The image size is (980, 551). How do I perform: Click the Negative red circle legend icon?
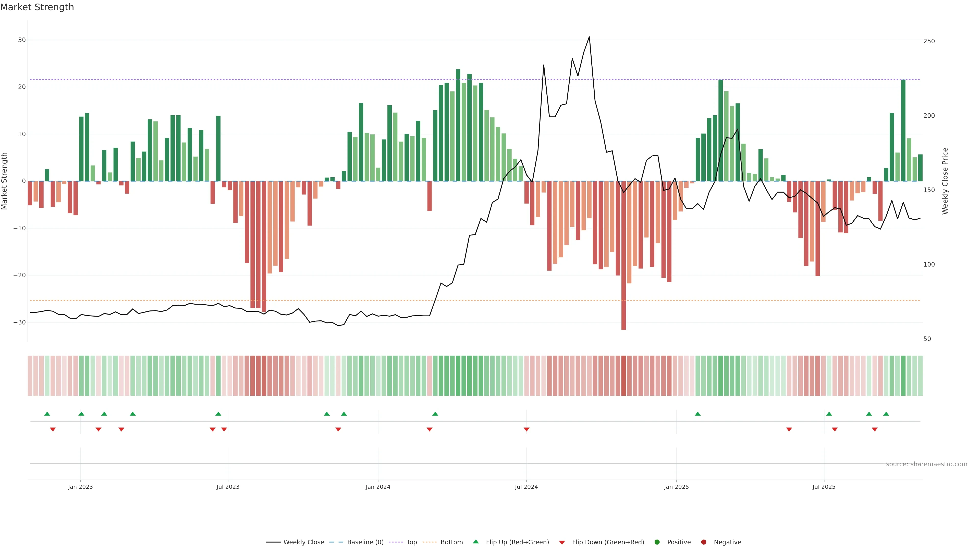tap(703, 542)
